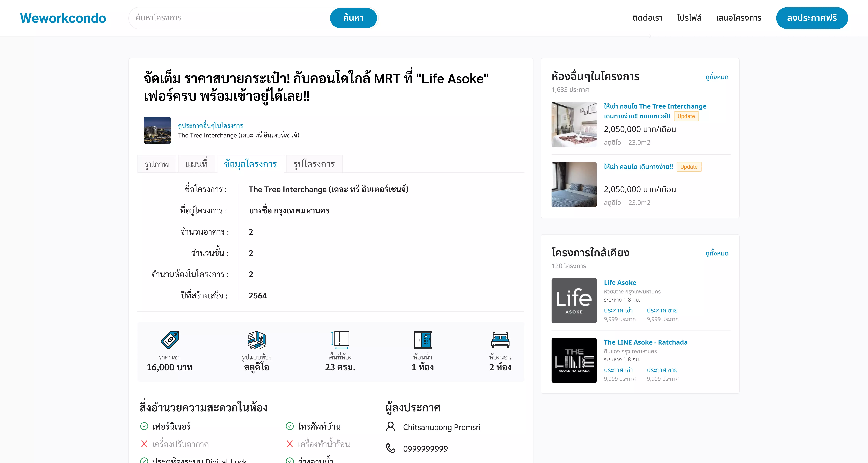Click the phone handset icon
The width and height of the screenshot is (868, 463).
pyautogui.click(x=391, y=449)
